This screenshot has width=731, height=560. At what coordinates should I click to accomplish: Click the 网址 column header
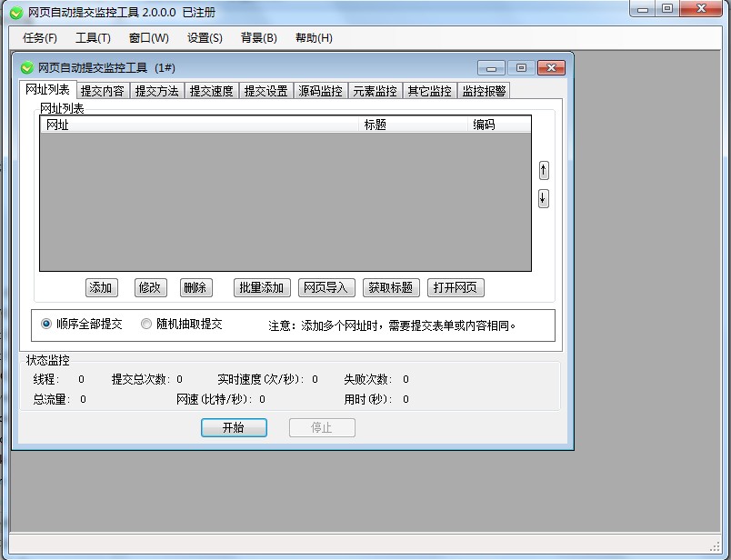tap(200, 125)
